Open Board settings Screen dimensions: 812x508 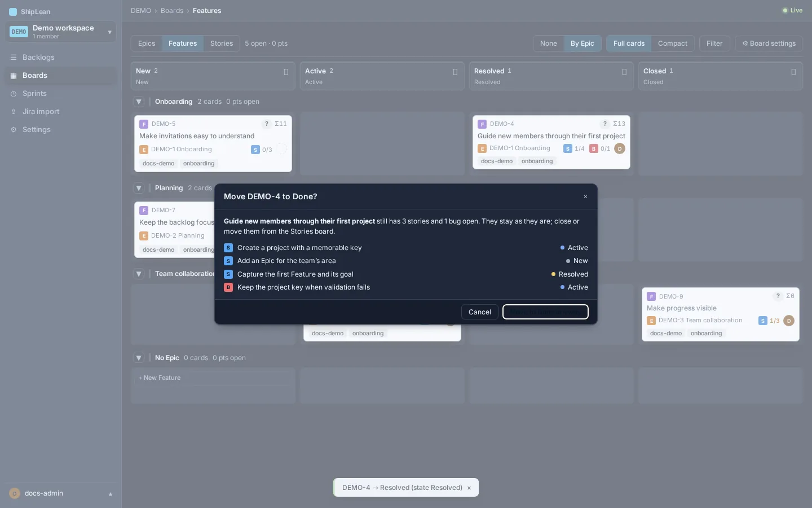[769, 43]
